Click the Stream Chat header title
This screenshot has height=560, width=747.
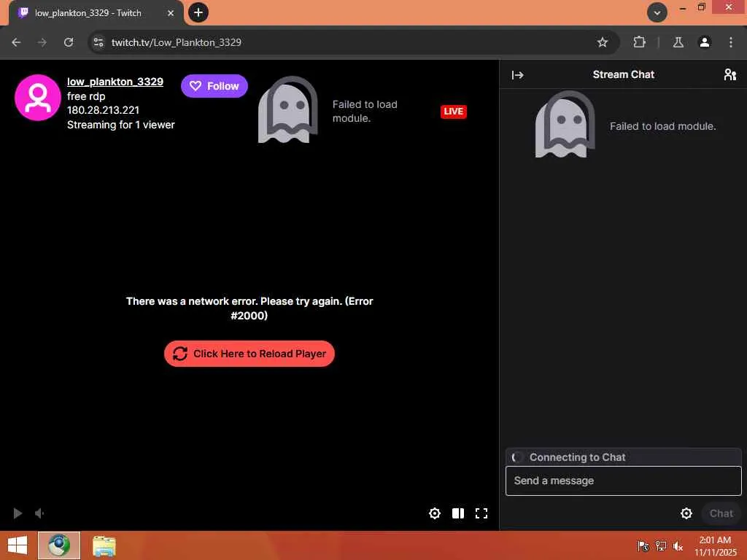(x=623, y=75)
